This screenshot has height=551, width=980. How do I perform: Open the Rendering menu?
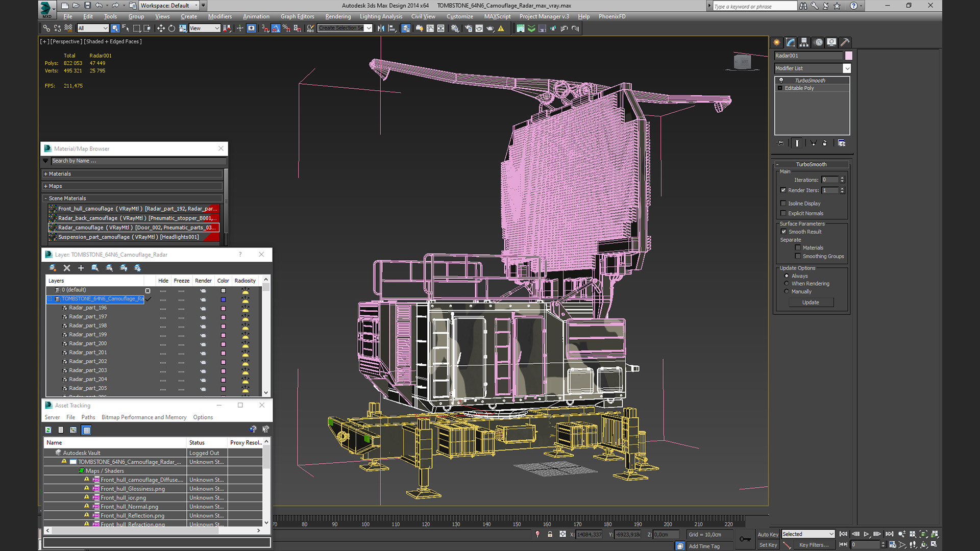coord(338,16)
